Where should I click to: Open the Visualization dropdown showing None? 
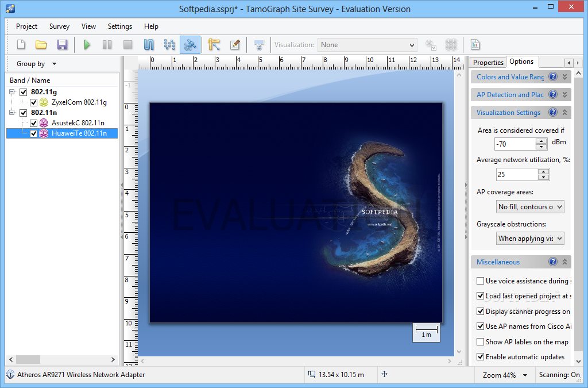tap(367, 45)
